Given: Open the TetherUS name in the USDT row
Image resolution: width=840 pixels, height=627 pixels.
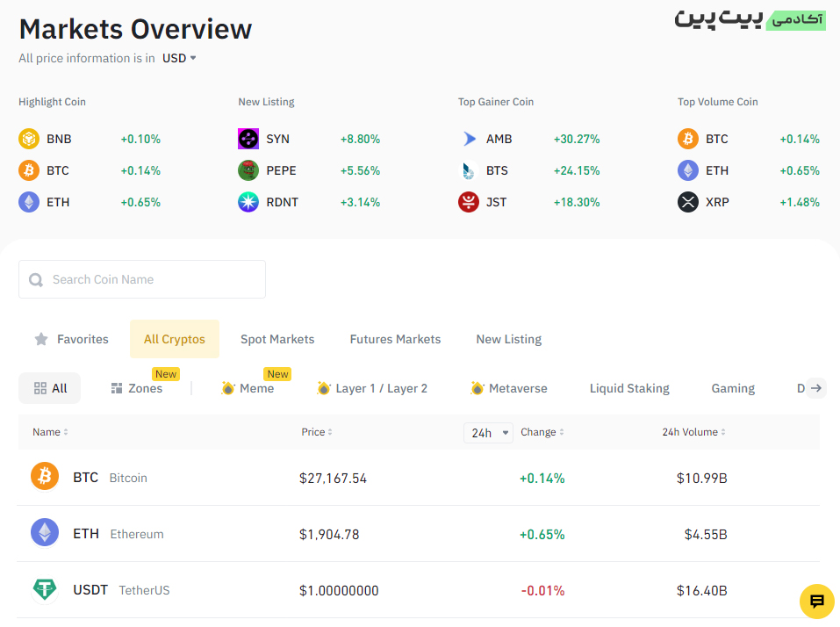Looking at the screenshot, I should (x=144, y=590).
